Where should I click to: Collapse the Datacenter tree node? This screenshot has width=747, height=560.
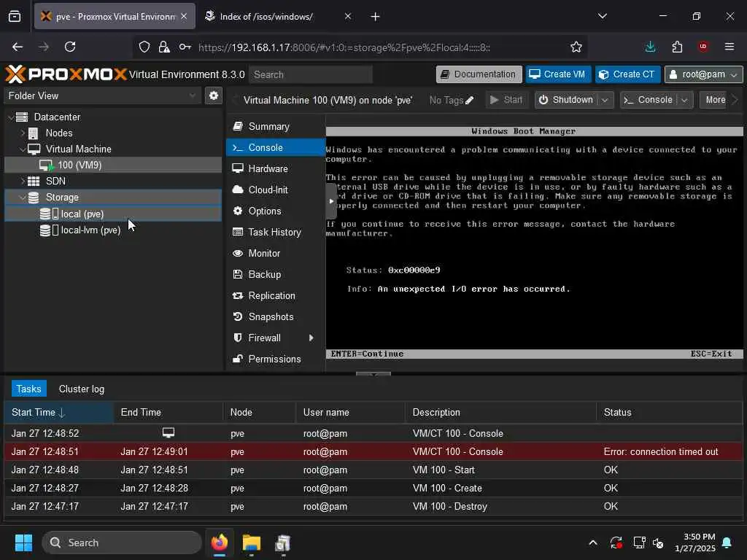[10, 117]
